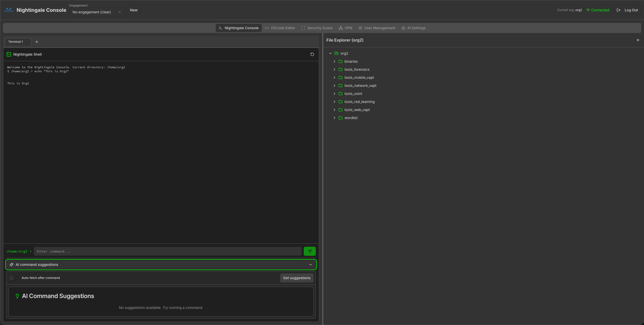Expand the wordlist folder chevron

[x=334, y=118]
